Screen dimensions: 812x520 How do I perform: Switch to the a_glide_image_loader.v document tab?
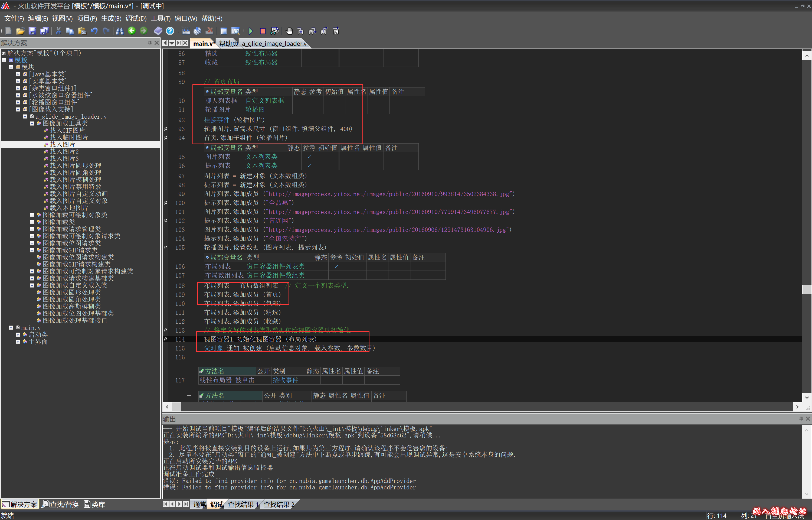pos(274,44)
